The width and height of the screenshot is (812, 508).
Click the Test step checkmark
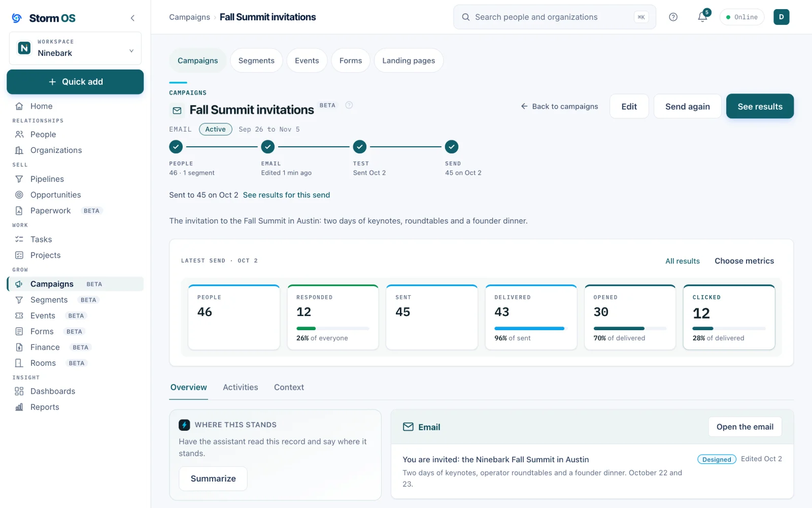(x=360, y=147)
